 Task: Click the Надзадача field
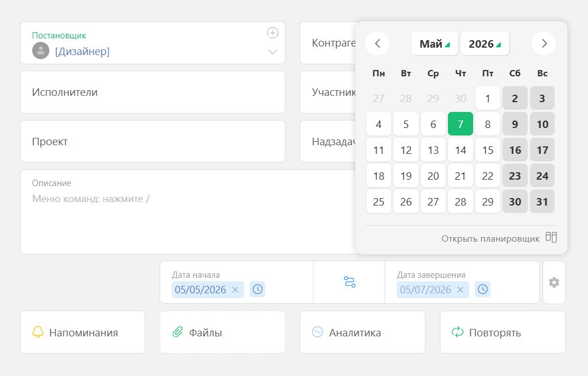pyautogui.click(x=328, y=141)
